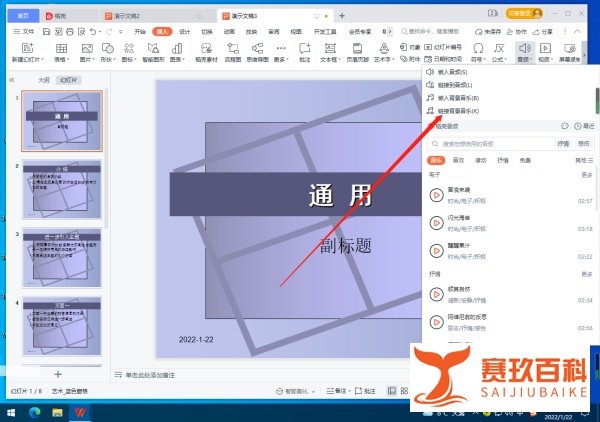600x422 pixels.
Task: Open the Mind Map (思维导图) tool
Action: click(x=258, y=52)
